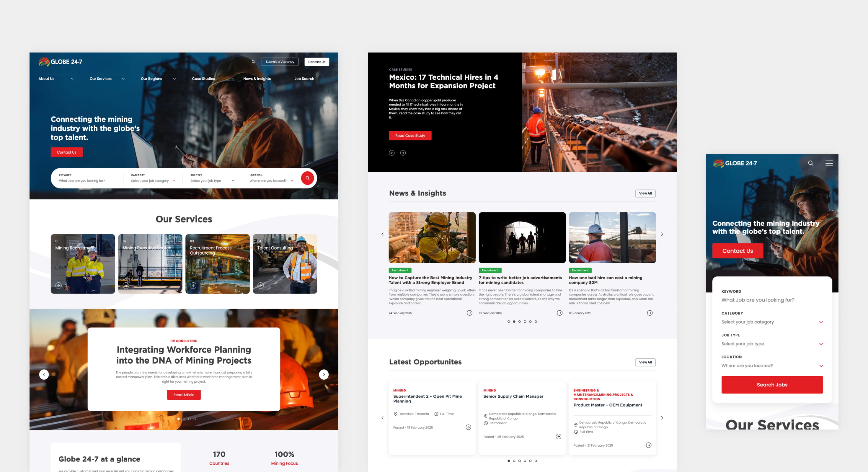This screenshot has height=472, width=868.
Task: Open the Superintendent 2 job via its arrow icon
Action: (468, 427)
